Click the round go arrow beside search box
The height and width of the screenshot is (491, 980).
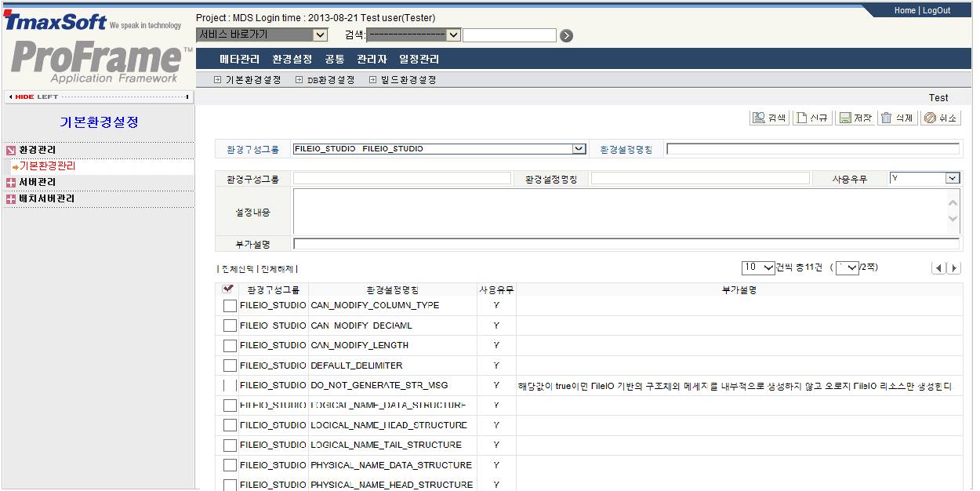pyautogui.click(x=567, y=35)
